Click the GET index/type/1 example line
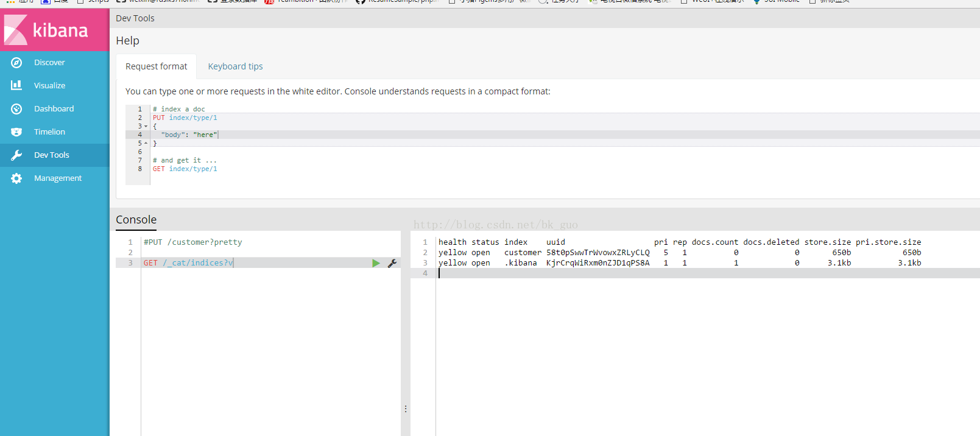Screen dimensions: 980x436 coord(185,169)
